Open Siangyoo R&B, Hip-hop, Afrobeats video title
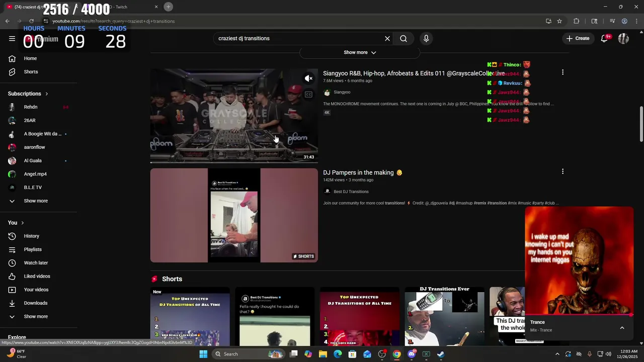Image resolution: width=644 pixels, height=362 pixels. 414,73
